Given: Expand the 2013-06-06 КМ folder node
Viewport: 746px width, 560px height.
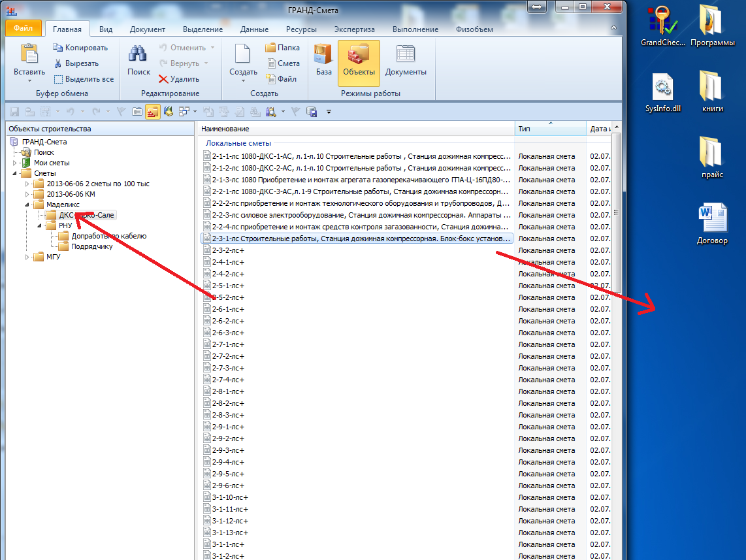Looking at the screenshot, I should click(x=27, y=194).
